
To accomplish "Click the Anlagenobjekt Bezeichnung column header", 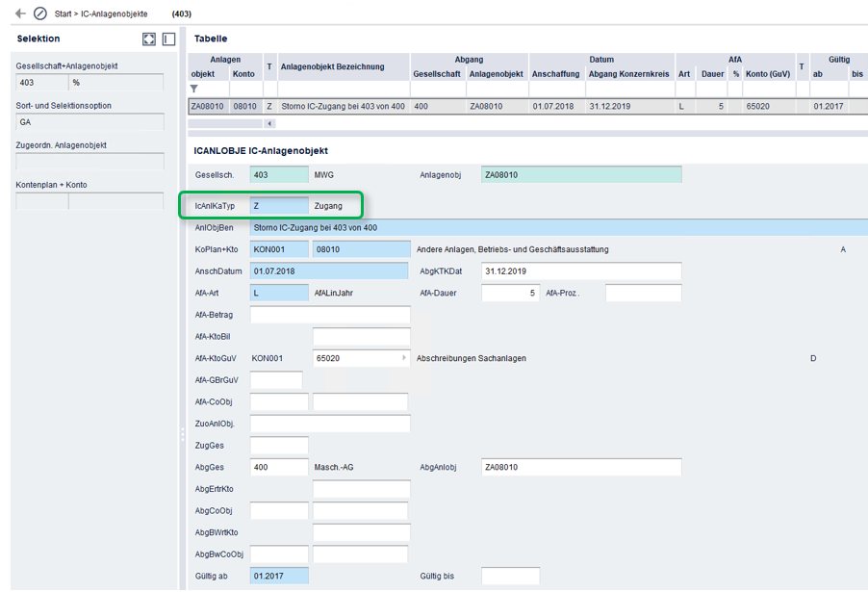I will [332, 66].
